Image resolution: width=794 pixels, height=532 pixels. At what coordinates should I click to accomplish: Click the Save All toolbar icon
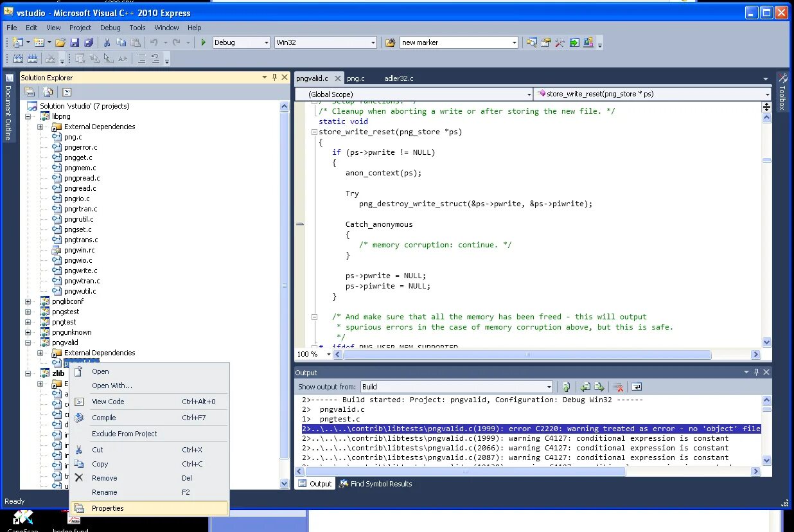click(x=89, y=42)
